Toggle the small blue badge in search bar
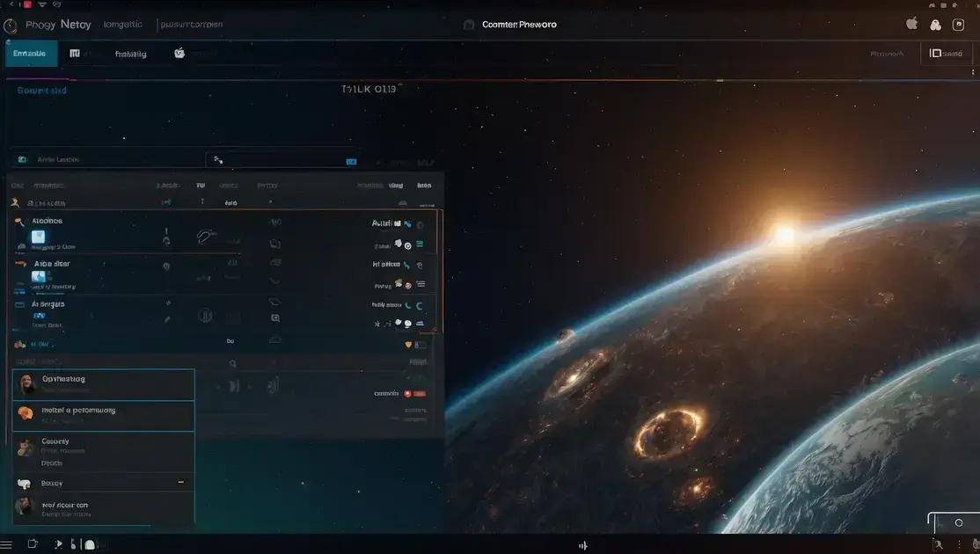The width and height of the screenshot is (980, 554). tap(351, 162)
